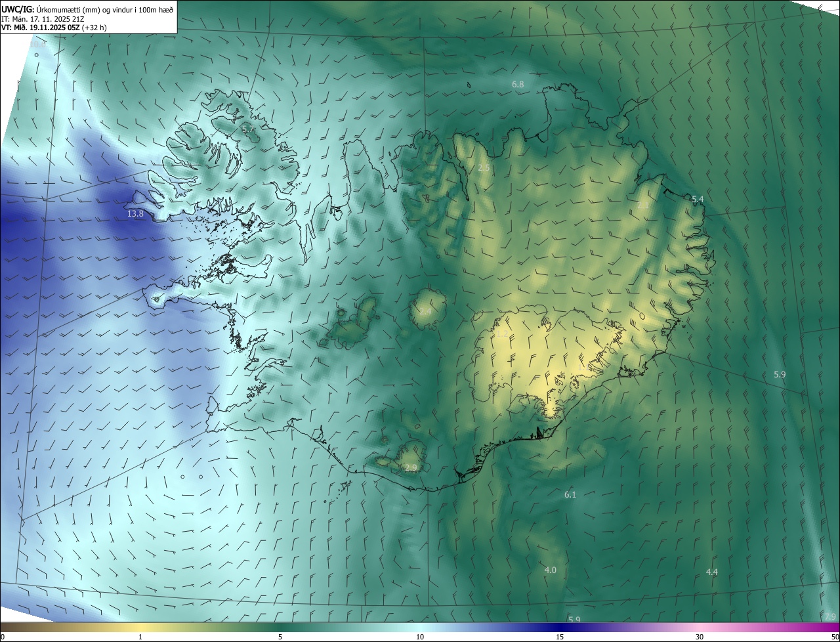Click the 'VT: Mið. 19.11.2025 05Z' valid time

(x=39, y=28)
